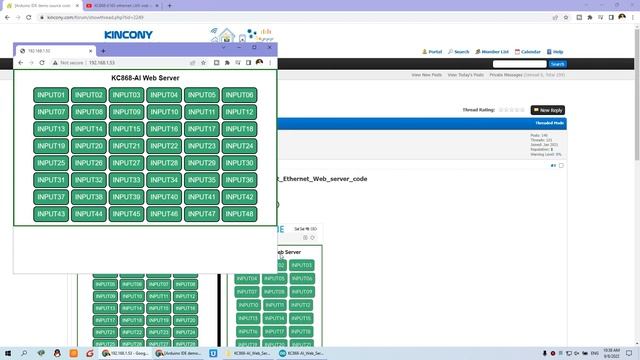The image size is (640, 360).
Task: Open the Calendar link
Action: [527, 52]
